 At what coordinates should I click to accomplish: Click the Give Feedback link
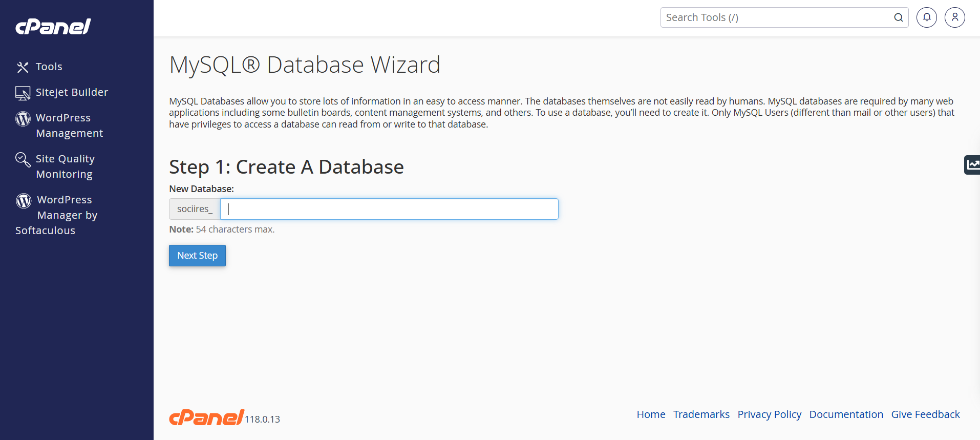click(x=925, y=414)
